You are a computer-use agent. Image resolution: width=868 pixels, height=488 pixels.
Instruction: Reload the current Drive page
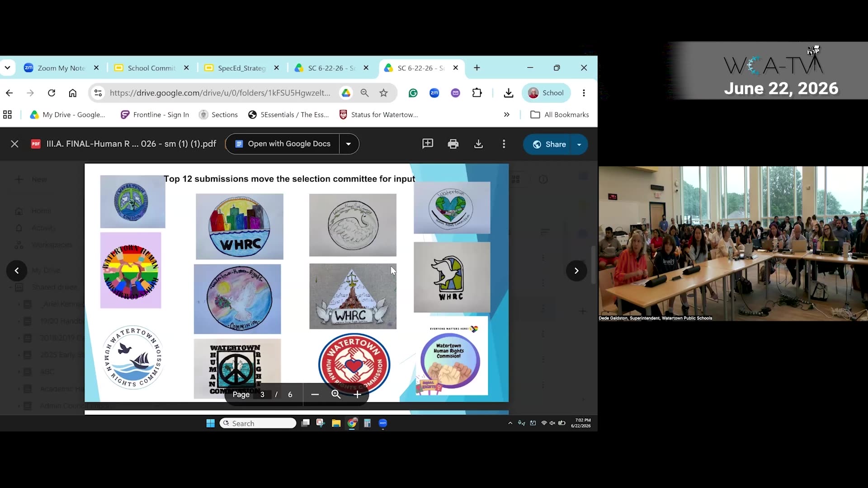pyautogui.click(x=52, y=93)
